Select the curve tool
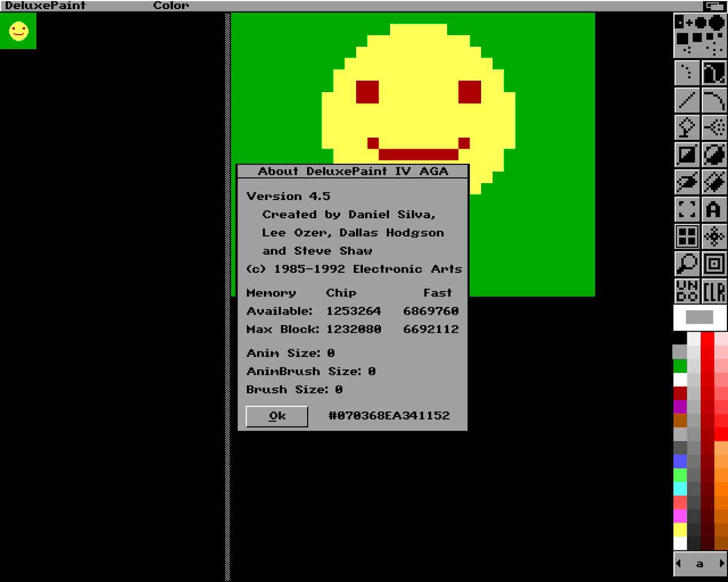The height and width of the screenshot is (582, 728). [x=715, y=100]
